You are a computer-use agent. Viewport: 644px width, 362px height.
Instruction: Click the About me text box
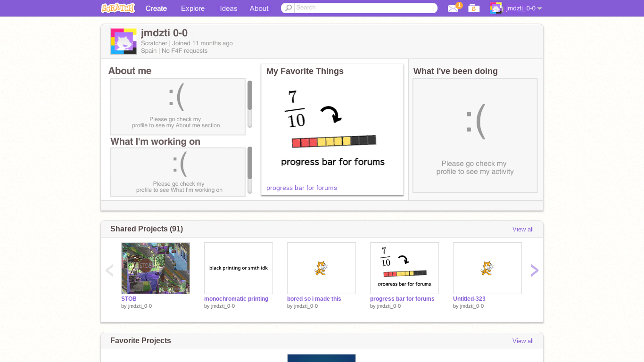pyautogui.click(x=178, y=107)
